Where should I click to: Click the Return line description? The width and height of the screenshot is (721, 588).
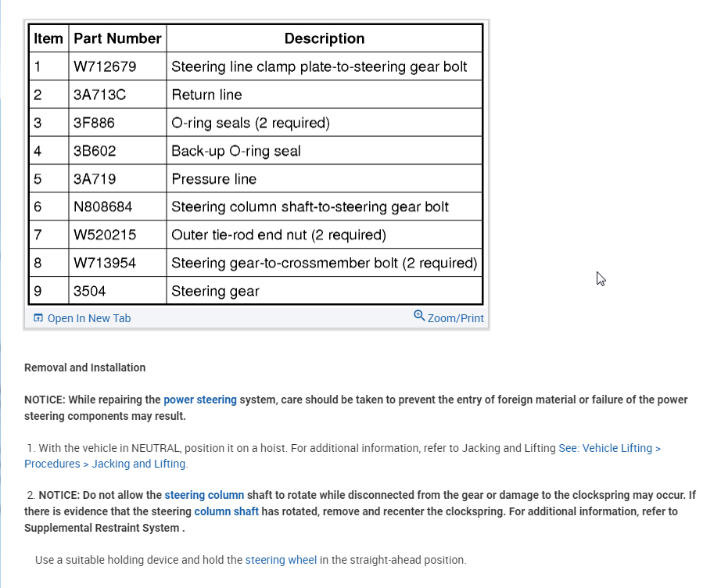[x=206, y=95]
